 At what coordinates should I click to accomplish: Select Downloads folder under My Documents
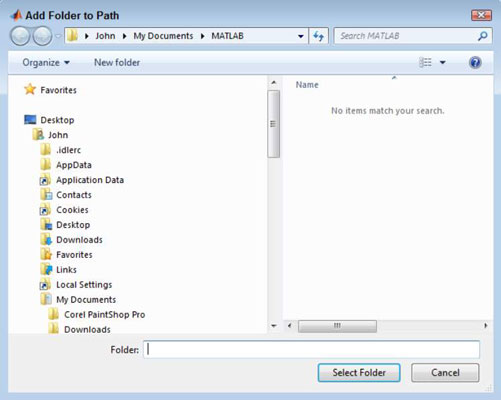[87, 330]
